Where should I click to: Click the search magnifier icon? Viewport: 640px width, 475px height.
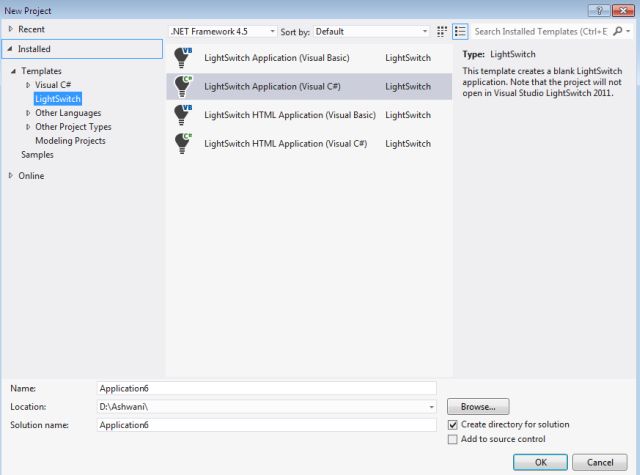618,31
